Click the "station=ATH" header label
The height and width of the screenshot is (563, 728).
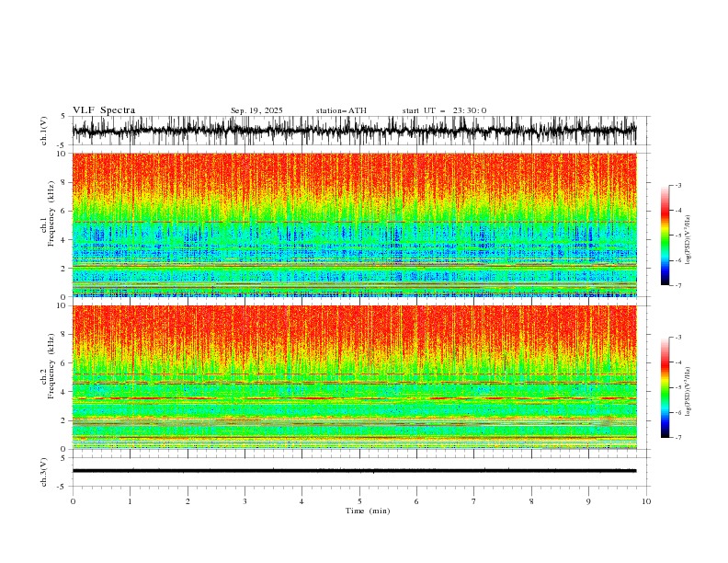click(x=341, y=110)
